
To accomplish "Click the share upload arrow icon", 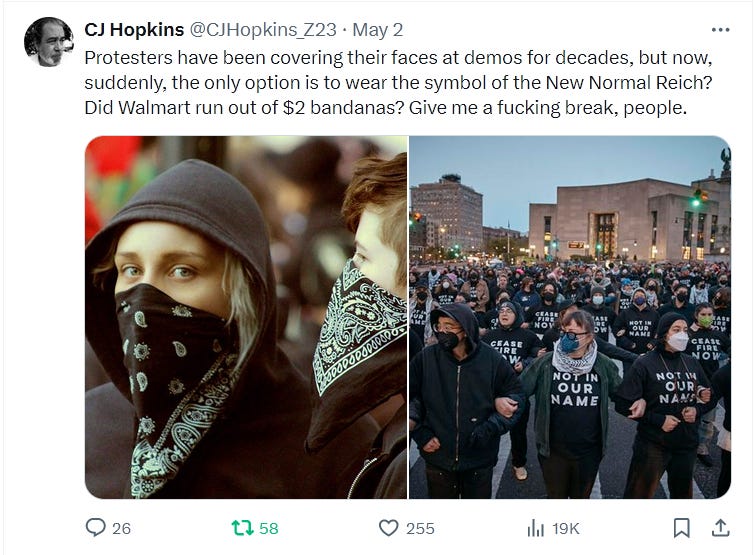I will (x=720, y=528).
